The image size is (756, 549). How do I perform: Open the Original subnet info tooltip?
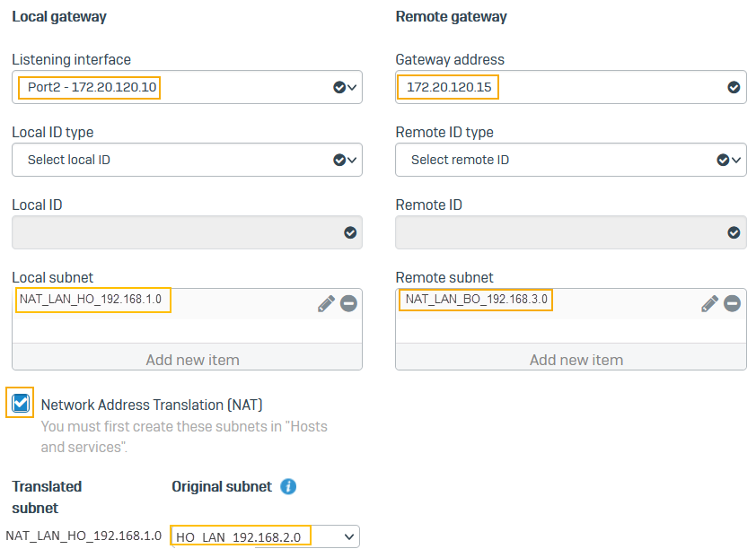click(x=287, y=486)
